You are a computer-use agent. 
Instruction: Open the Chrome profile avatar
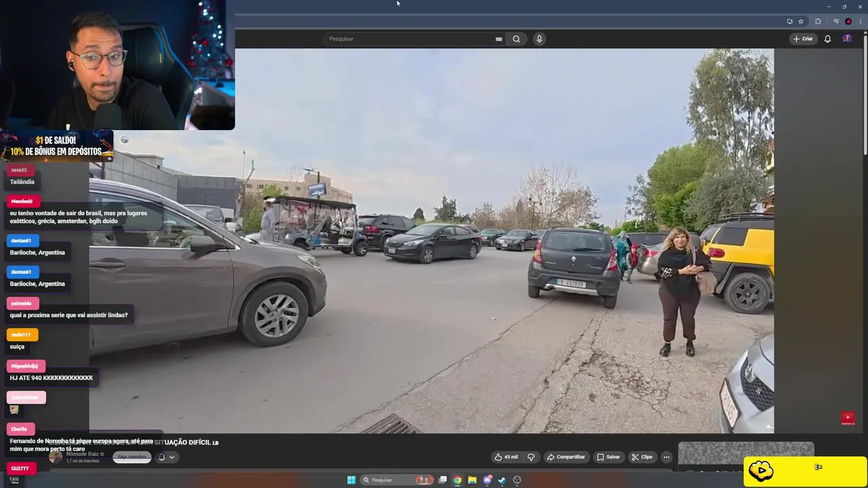coord(848,21)
